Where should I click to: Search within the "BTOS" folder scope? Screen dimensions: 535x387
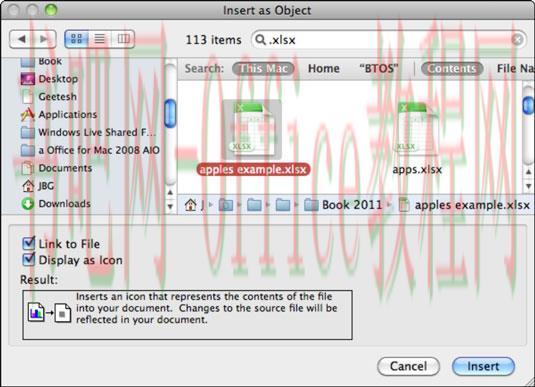coord(378,69)
